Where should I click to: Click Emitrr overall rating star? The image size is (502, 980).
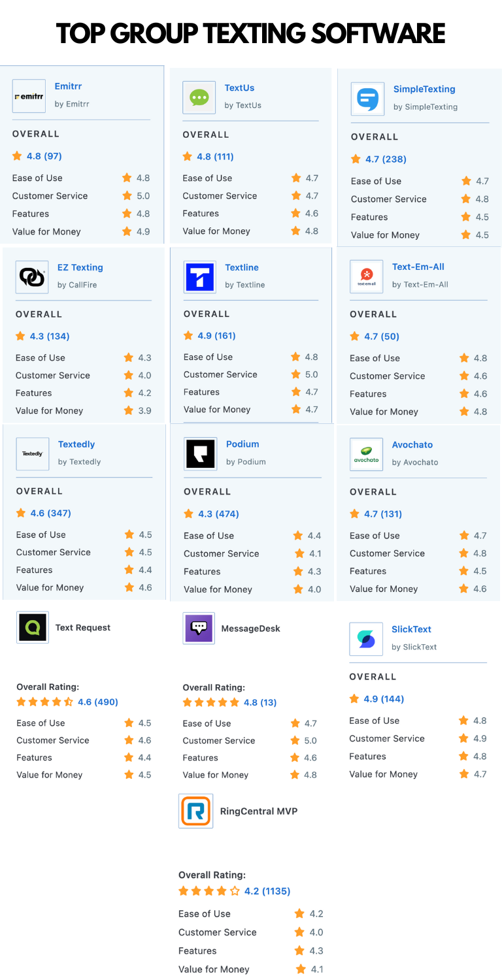pyautogui.click(x=18, y=156)
